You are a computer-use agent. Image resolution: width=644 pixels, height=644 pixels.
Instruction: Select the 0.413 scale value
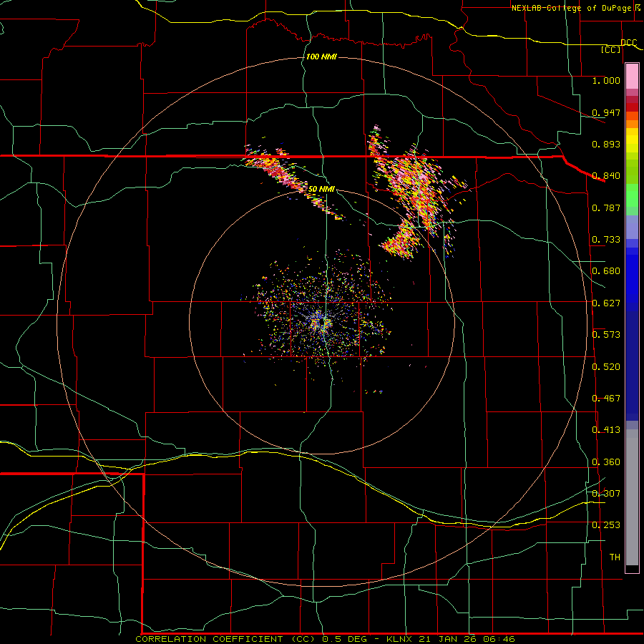pos(606,430)
